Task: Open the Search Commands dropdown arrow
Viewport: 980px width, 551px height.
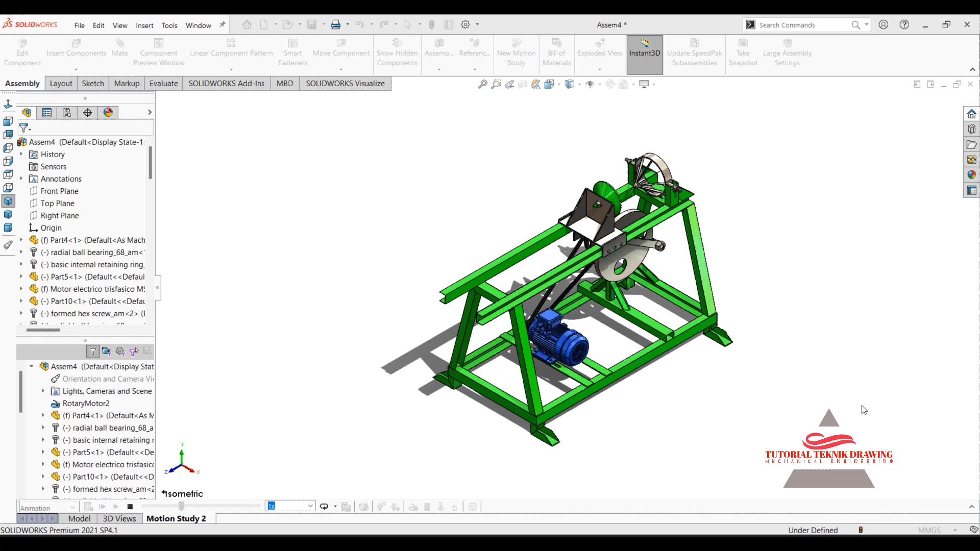Action: [867, 24]
